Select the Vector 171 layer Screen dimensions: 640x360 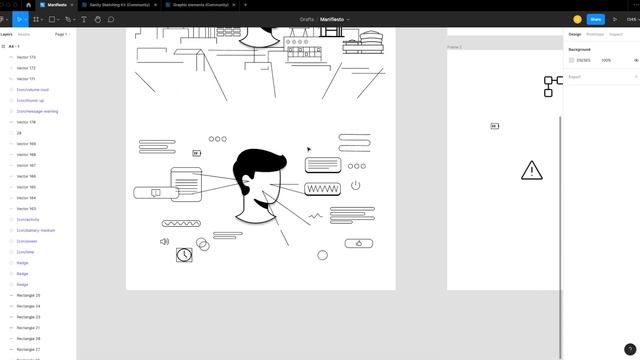coord(26,79)
